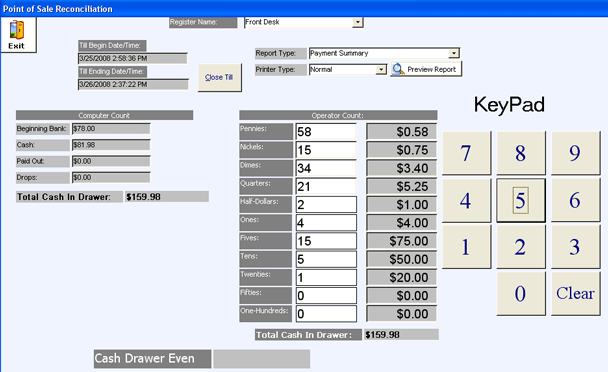Click the Front Desk register name text

click(x=263, y=22)
